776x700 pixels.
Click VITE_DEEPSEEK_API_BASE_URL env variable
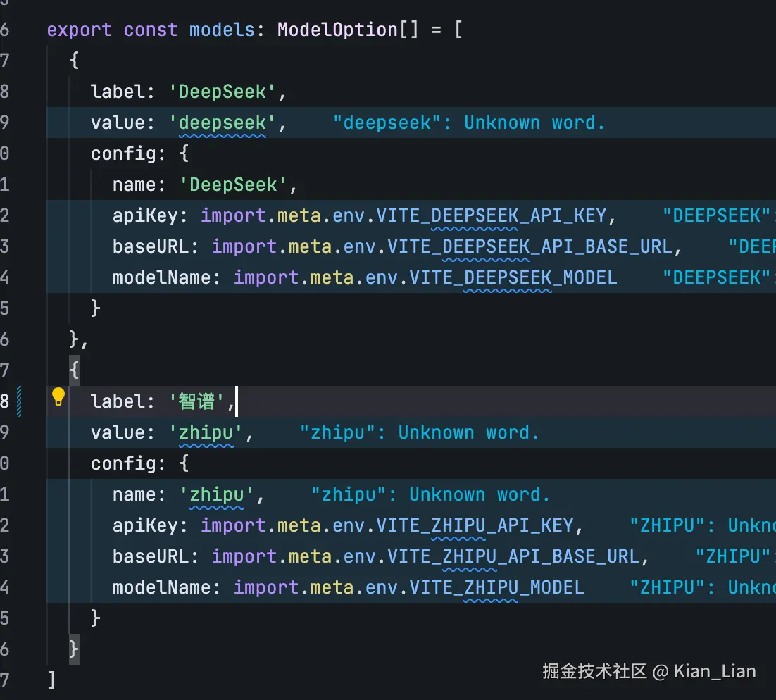click(530, 246)
